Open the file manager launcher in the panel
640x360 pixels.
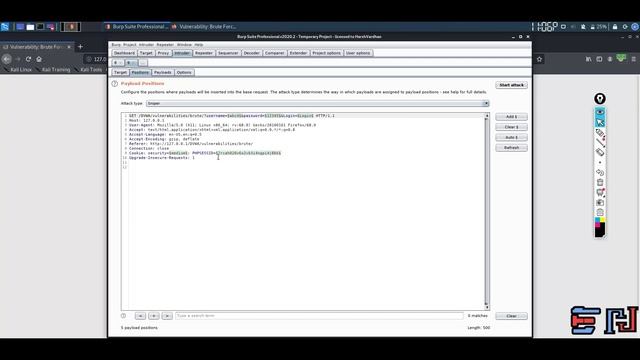pos(30,27)
